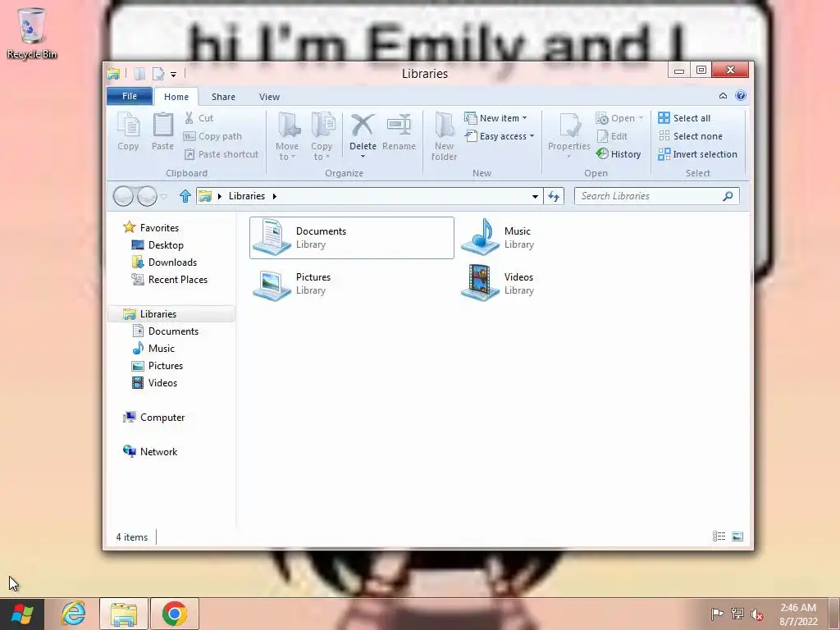The height and width of the screenshot is (630, 840).
Task: Click the Cut scissors button
Action: [199, 118]
